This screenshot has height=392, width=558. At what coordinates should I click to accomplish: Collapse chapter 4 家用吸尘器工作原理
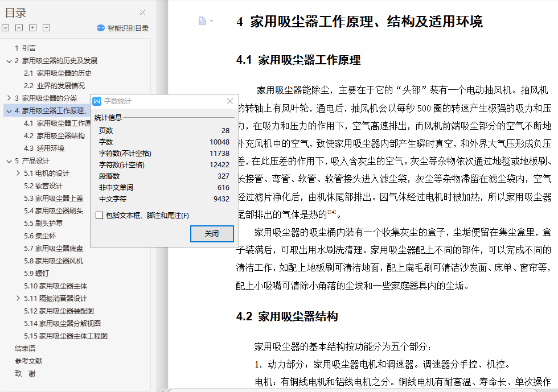pyautogui.click(x=9, y=111)
